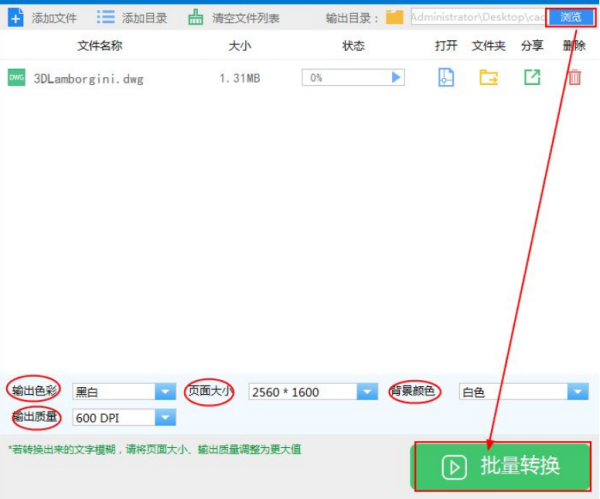Click the green blurry text hint

pos(155,449)
